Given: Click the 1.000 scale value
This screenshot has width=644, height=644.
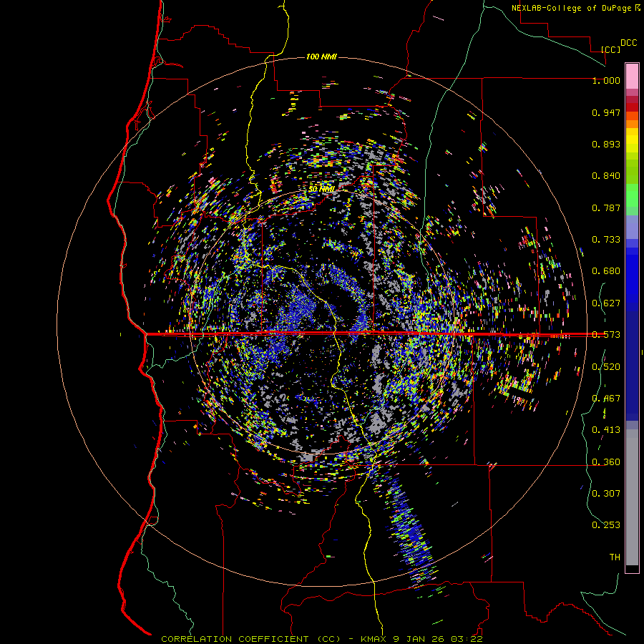Looking at the screenshot, I should coord(606,80).
